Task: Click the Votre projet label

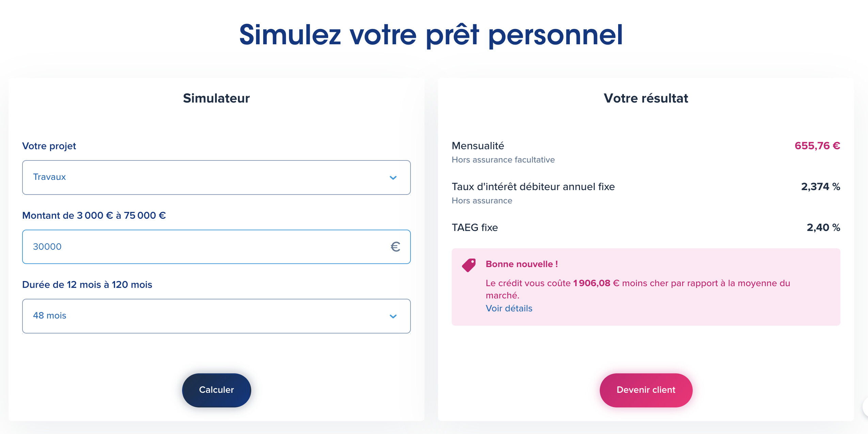Action: 49,146
